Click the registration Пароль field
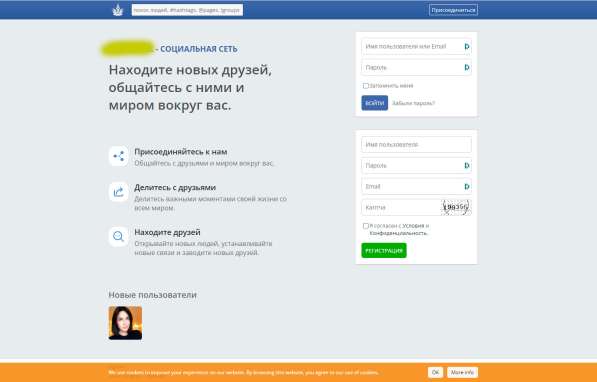597x382 pixels. point(416,165)
